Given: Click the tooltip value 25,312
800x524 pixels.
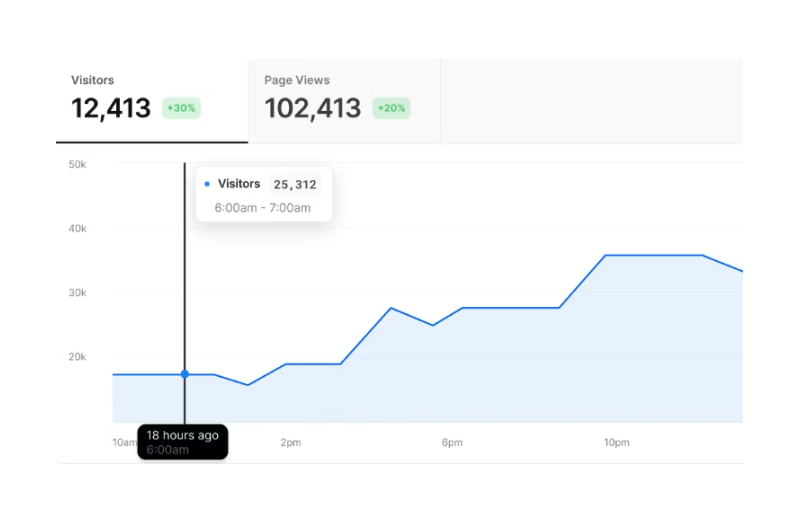Looking at the screenshot, I should 295,185.
